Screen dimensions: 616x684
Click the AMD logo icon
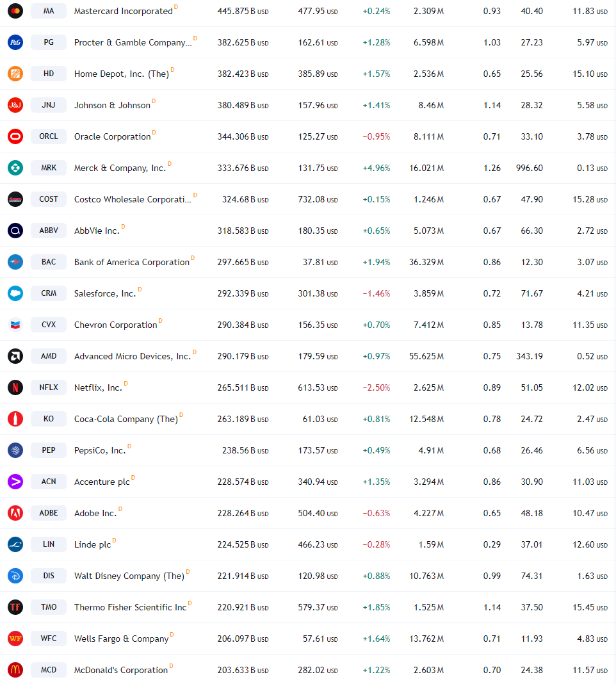click(15, 356)
